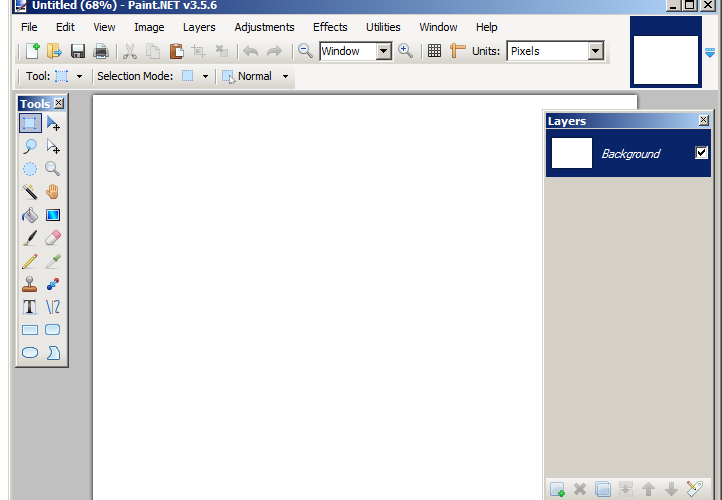Duplicate the layer in Layers panel
This screenshot has height=500, width=722.
pos(603,489)
